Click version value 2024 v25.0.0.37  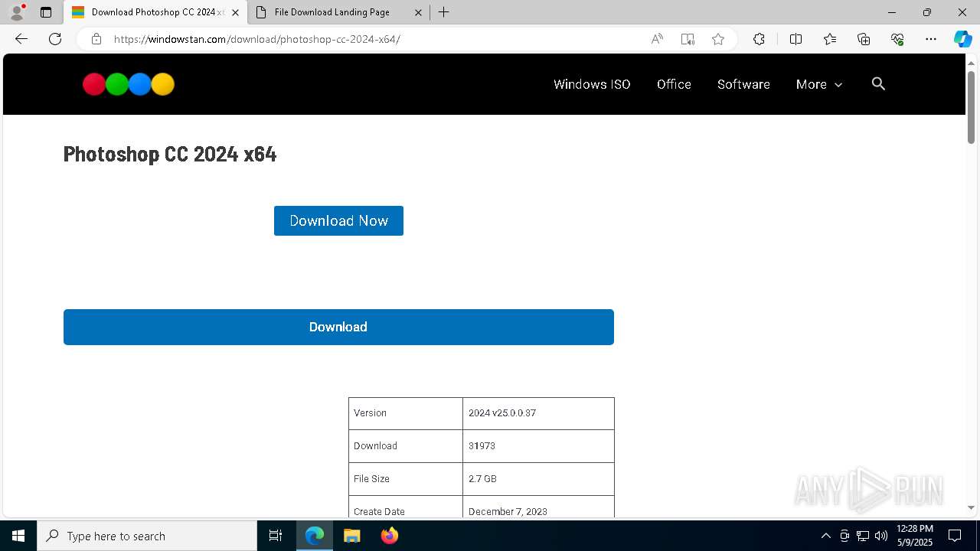538,413
